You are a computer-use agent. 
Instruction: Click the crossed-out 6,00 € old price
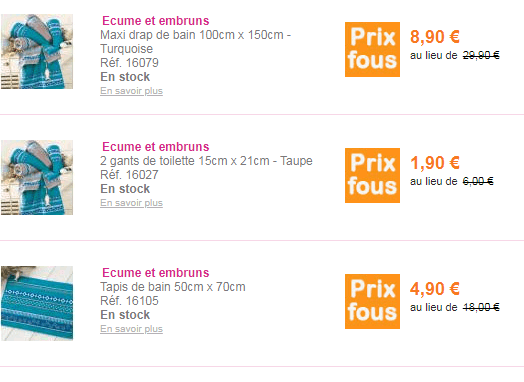coord(478,181)
